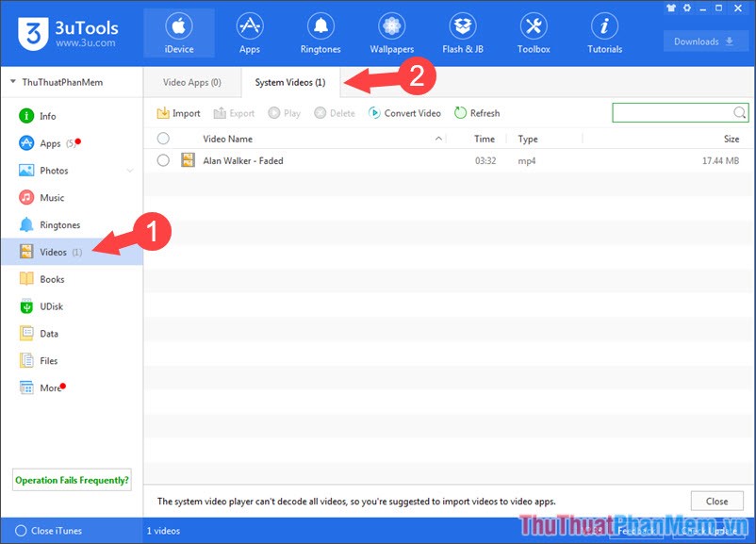This screenshot has width=756, height=544.
Task: Open the Ringtones bell icon in top toolbar
Action: pos(321,26)
